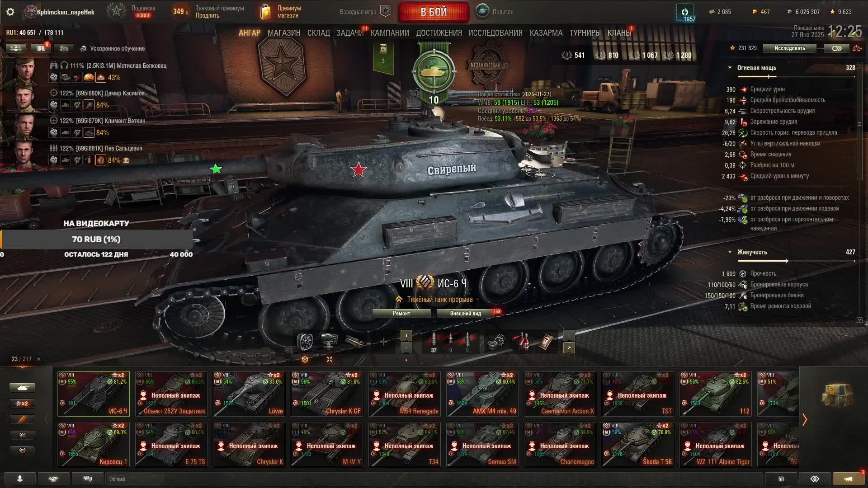
Task: Toggle the Ускоренное обучение crew training option
Action: click(112, 48)
